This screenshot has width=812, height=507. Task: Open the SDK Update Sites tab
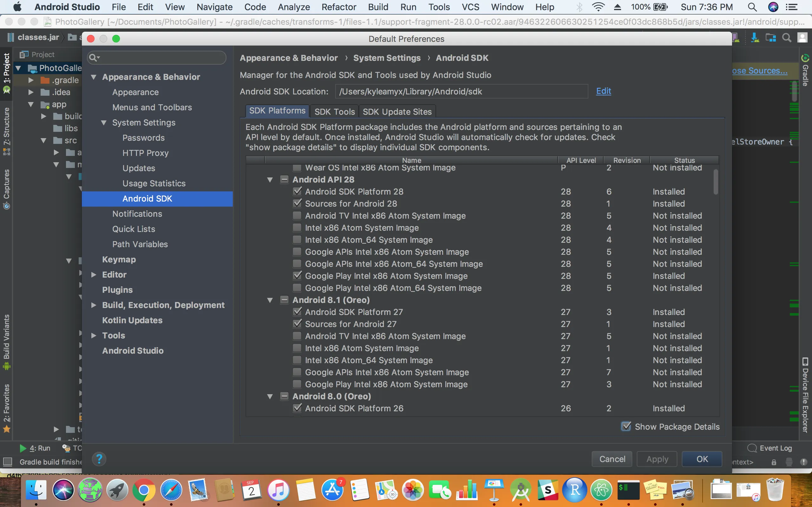tap(397, 112)
